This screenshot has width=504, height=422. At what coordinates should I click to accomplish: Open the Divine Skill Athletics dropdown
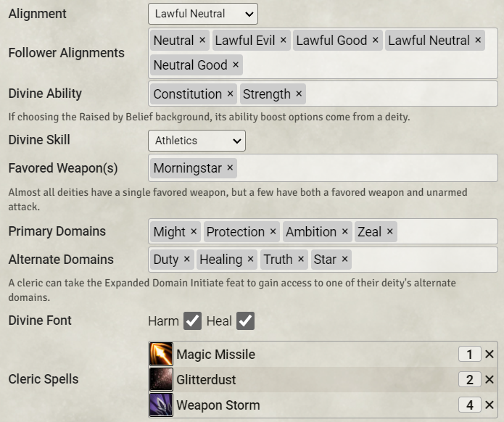click(x=197, y=141)
